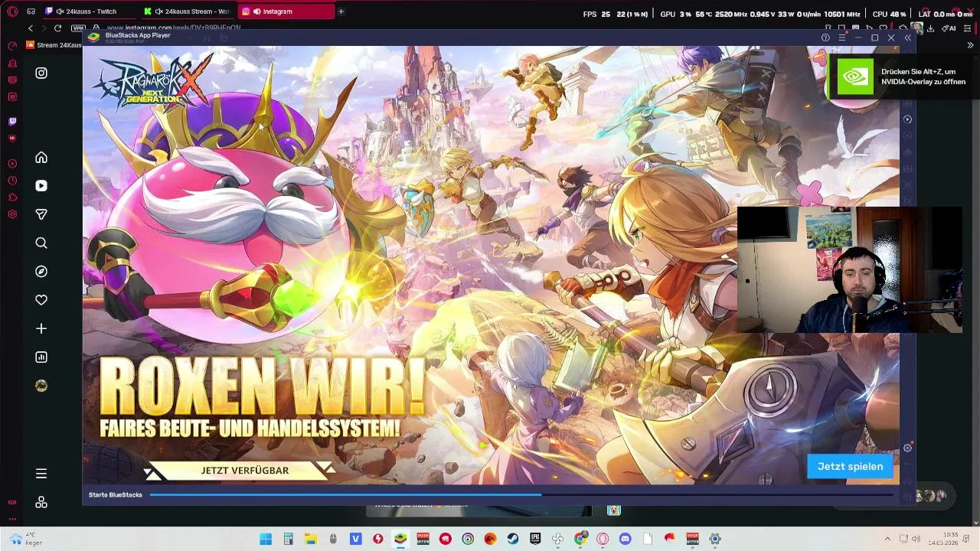Click the Opera GX logo menu
This screenshot has height=551, width=980.
coord(12,11)
